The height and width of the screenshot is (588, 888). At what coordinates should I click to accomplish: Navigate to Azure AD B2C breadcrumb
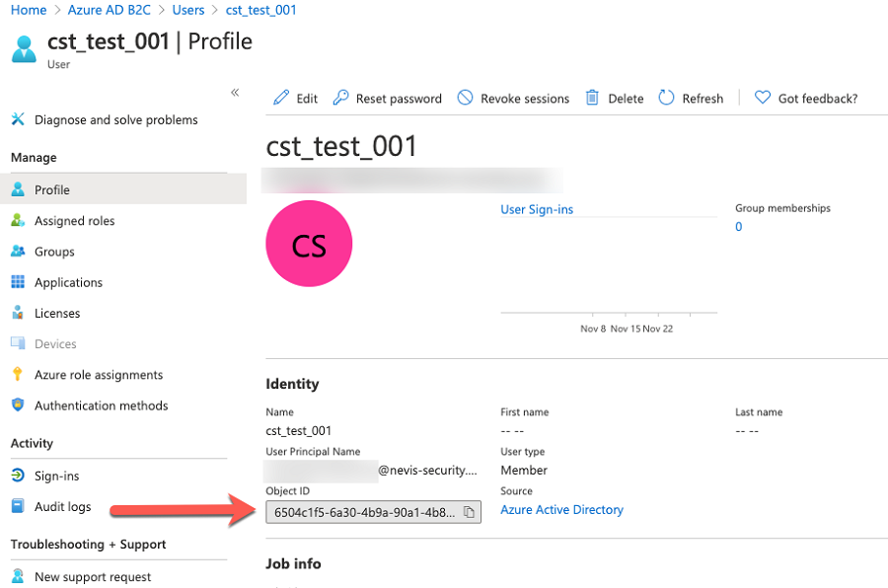point(110,10)
